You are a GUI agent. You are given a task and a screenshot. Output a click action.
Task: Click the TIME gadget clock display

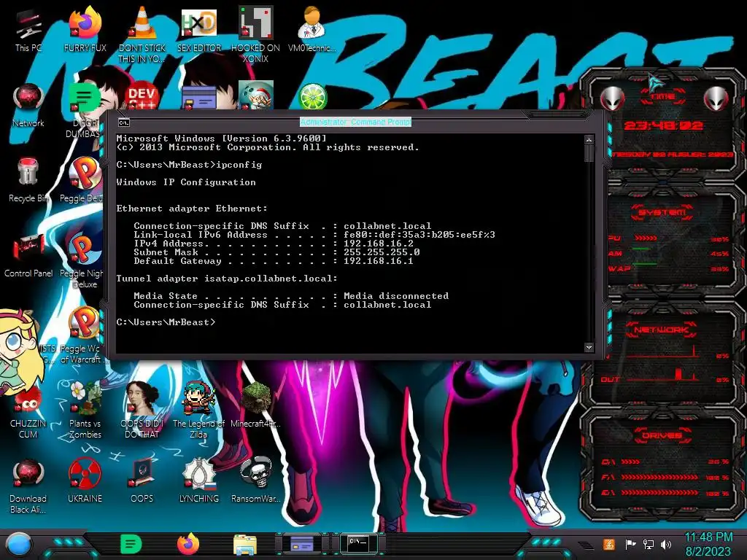(663, 125)
